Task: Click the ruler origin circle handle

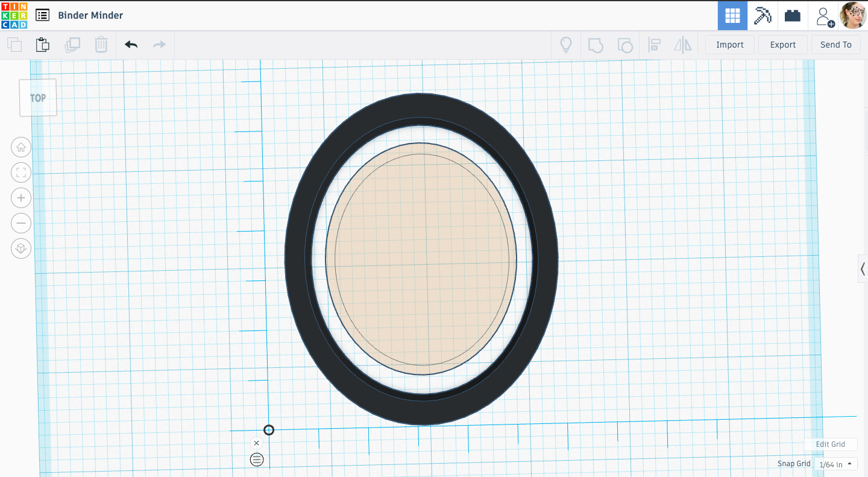Action: 269,430
